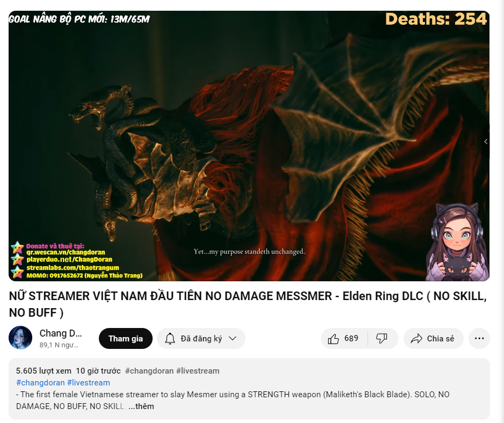Open more actions via the three-dot icon
Viewport: 504px width, 423px height.
pyautogui.click(x=478, y=338)
